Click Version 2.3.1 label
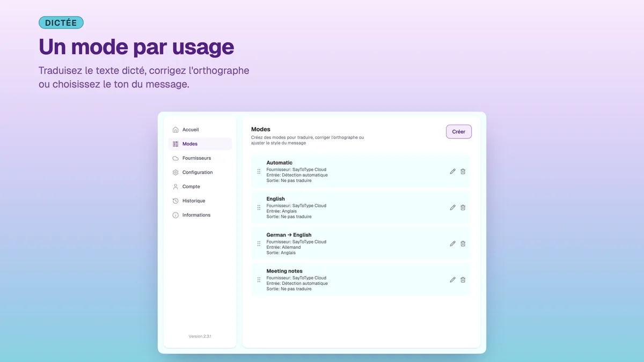This screenshot has width=644, height=362. (200, 336)
